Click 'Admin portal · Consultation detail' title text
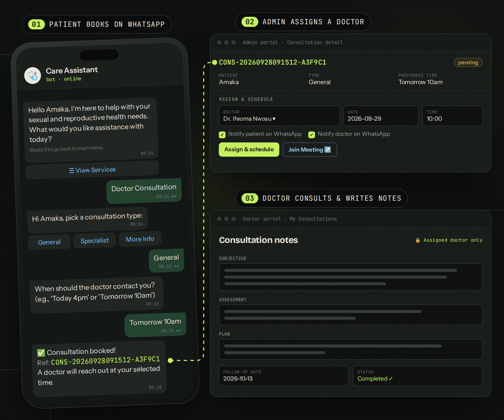This screenshot has height=420, width=504. point(293,42)
